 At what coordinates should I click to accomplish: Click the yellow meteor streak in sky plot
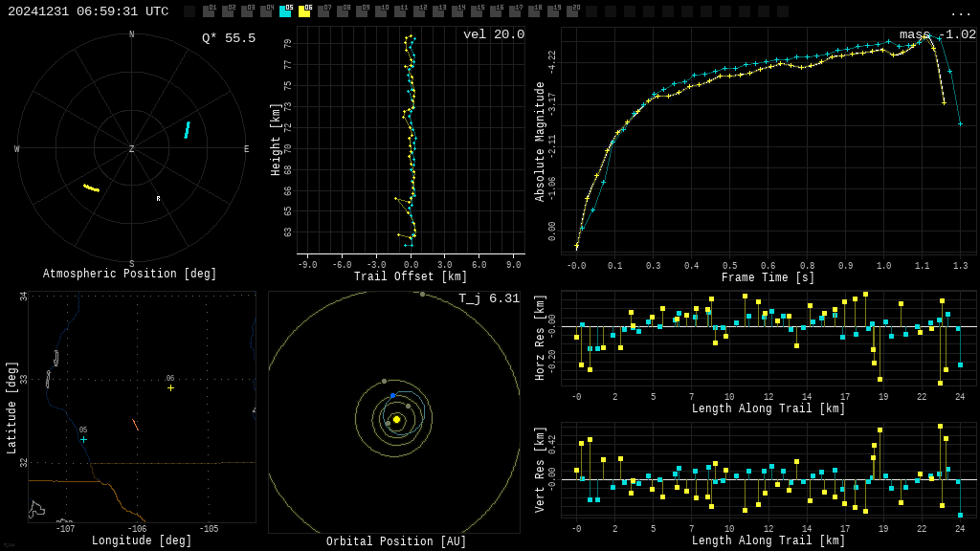tap(91, 187)
